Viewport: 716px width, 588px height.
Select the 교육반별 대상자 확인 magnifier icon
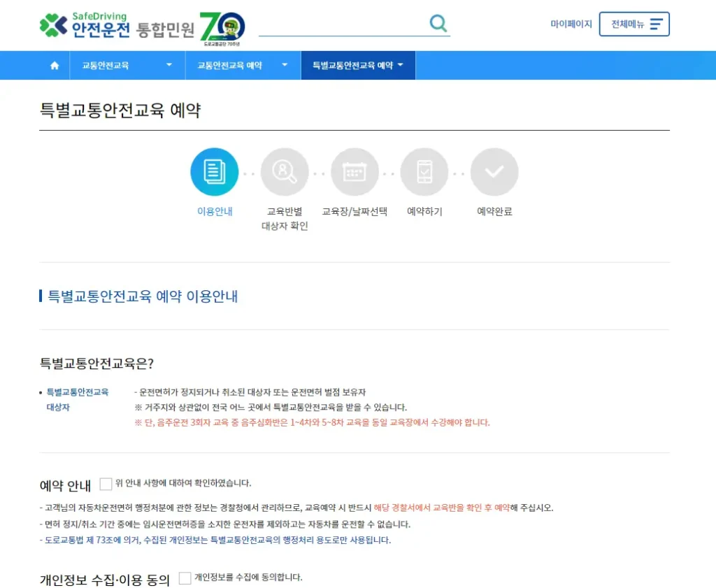click(285, 171)
